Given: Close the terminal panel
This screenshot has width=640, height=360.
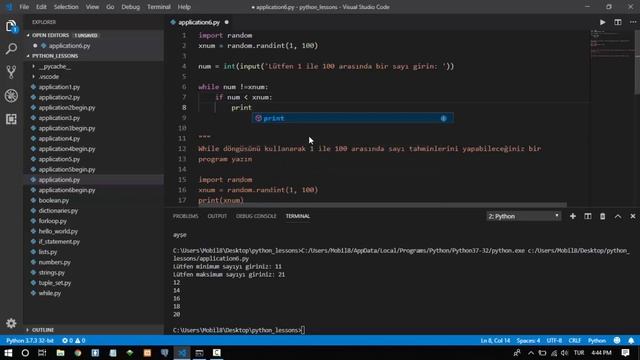Looking at the screenshot, I should tap(633, 216).
